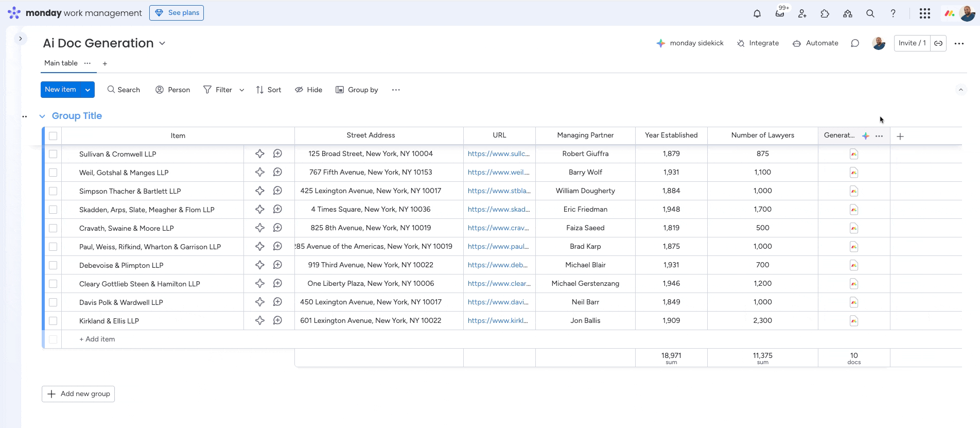Check the Weil, Gotshal & Manges row

click(x=53, y=173)
